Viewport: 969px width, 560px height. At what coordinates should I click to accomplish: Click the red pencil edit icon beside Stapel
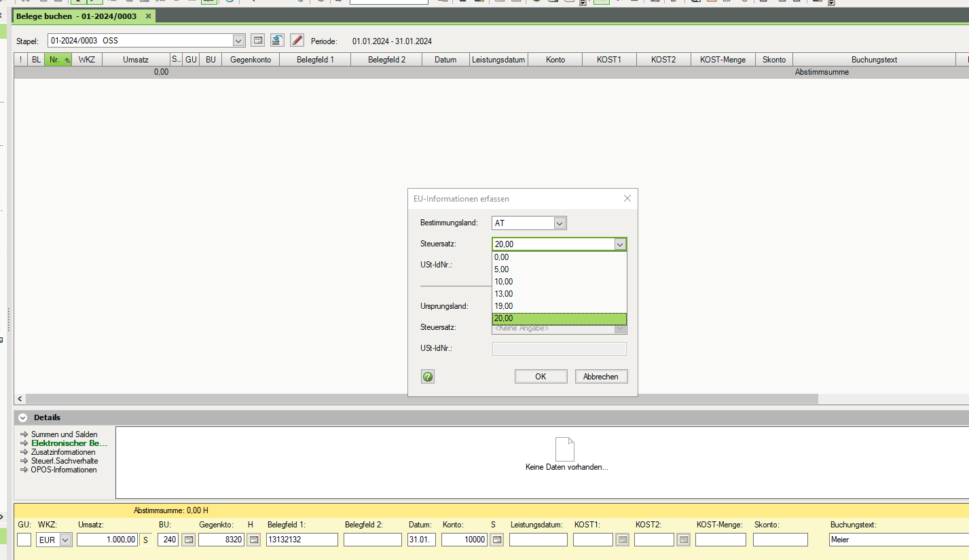(x=297, y=40)
